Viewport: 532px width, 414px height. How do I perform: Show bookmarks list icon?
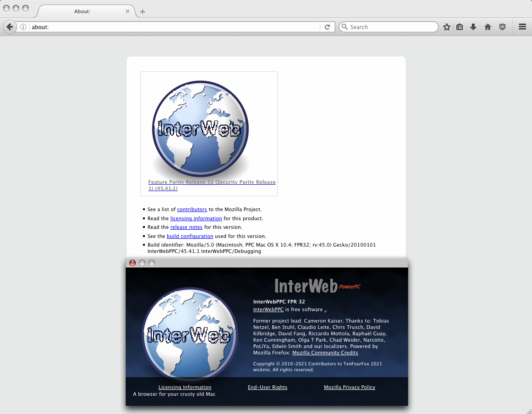click(x=460, y=27)
